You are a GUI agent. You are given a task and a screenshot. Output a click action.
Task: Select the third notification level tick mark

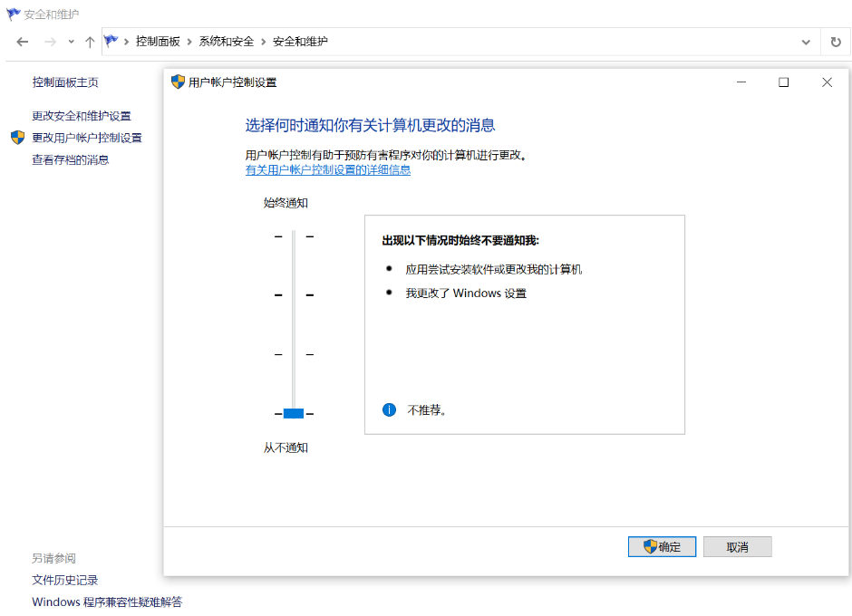coord(293,353)
